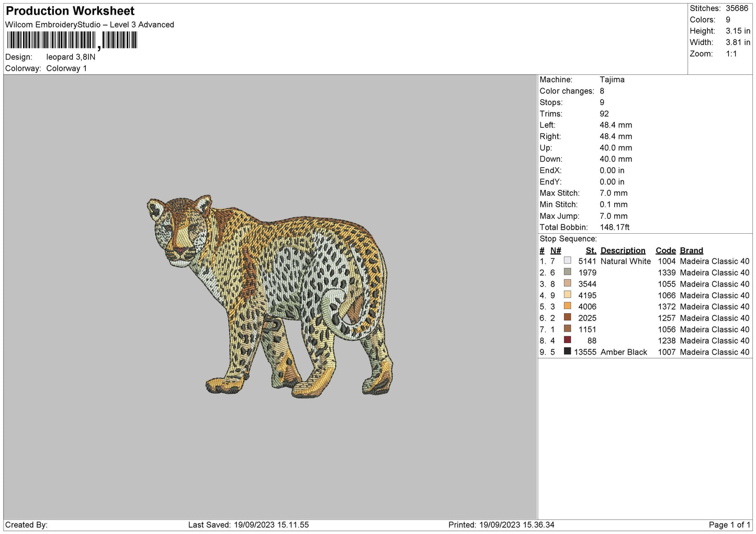The image size is (756, 534).
Task: Click the dark red swatch for code 1238
Action: tap(567, 340)
